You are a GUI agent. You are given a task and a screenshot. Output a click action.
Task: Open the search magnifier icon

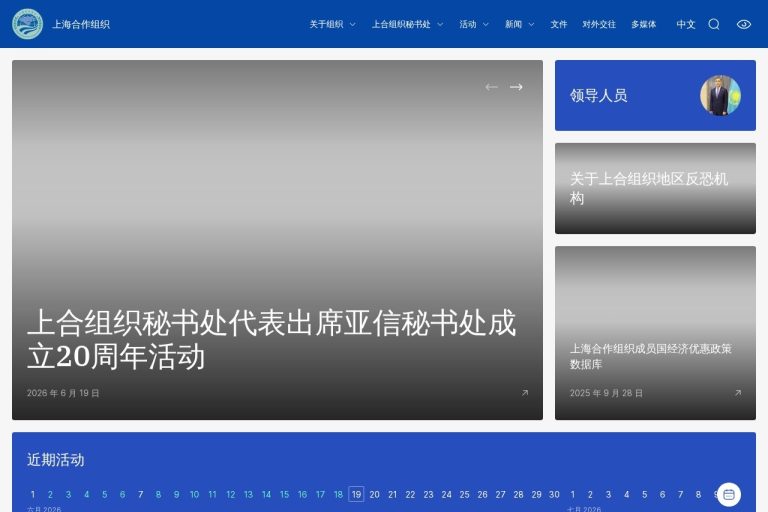pyautogui.click(x=714, y=24)
